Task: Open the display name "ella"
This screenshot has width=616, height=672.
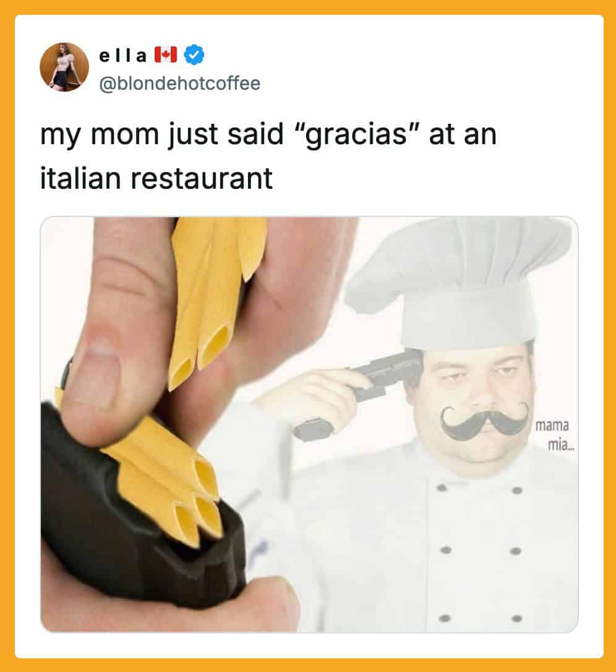Action: coord(123,56)
